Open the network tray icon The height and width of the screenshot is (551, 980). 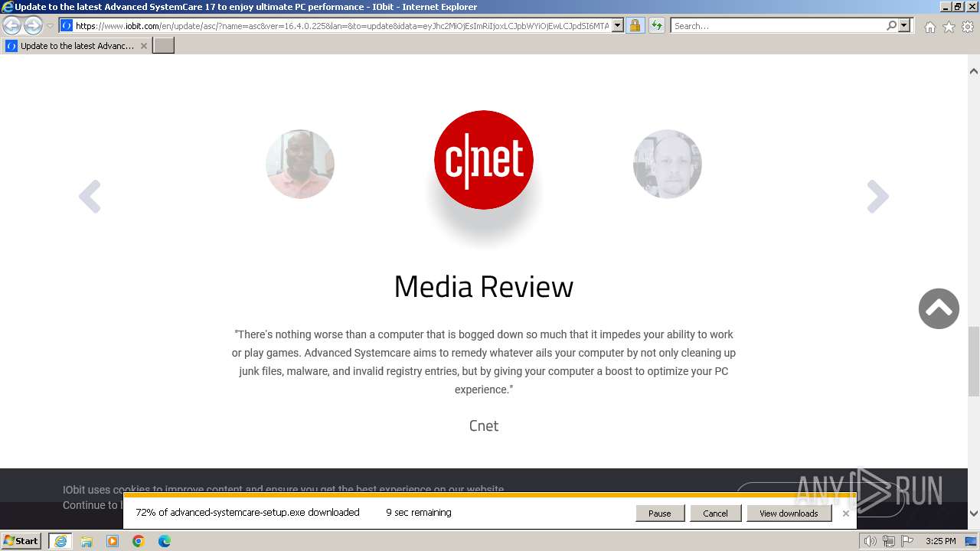pyautogui.click(x=889, y=541)
